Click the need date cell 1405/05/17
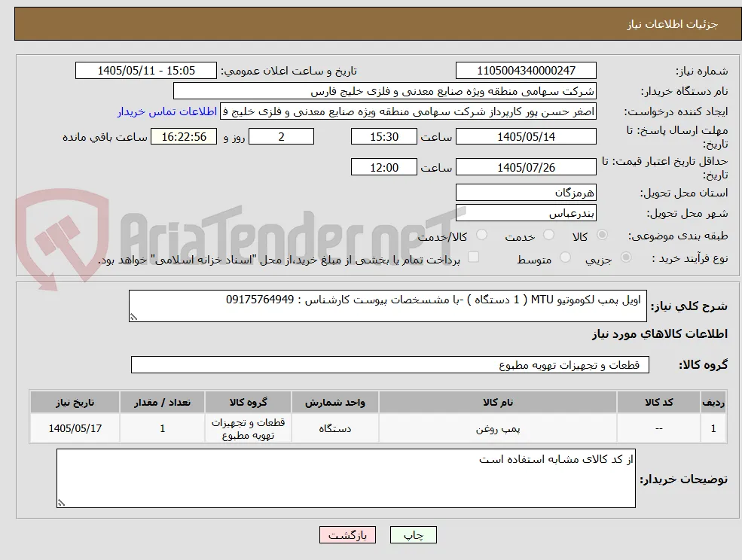The height and width of the screenshot is (560, 742). pos(75,428)
